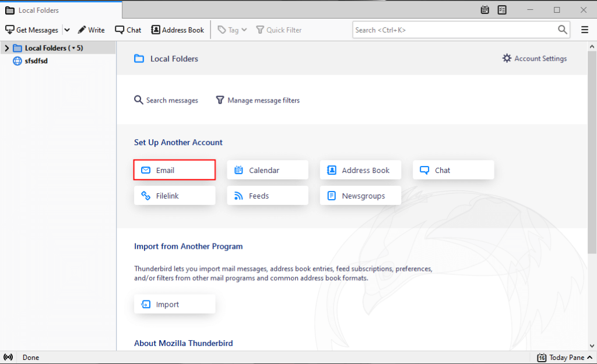Viewport: 597px width, 364px height.
Task: Click the folder icon beside Local Folders heading
Action: click(139, 59)
